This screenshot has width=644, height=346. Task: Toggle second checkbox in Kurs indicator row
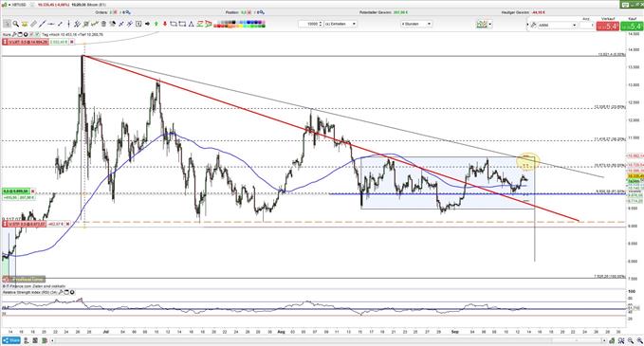click(x=37, y=34)
